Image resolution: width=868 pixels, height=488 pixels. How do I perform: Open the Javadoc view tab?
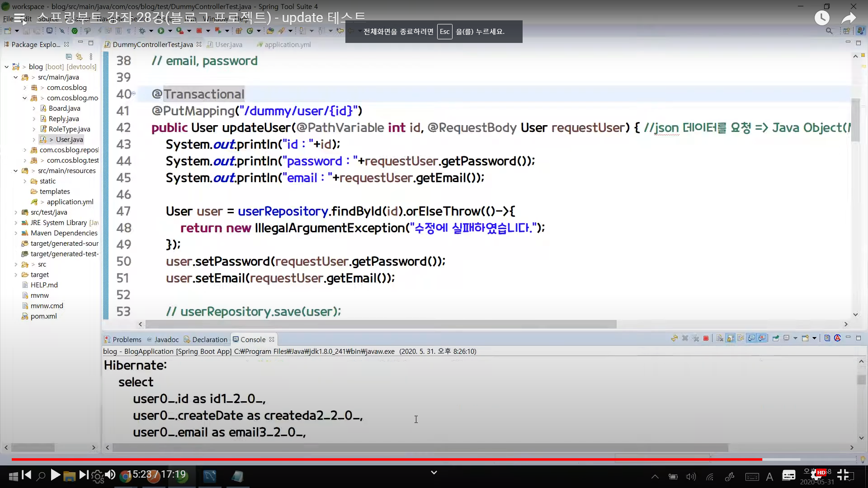point(163,339)
